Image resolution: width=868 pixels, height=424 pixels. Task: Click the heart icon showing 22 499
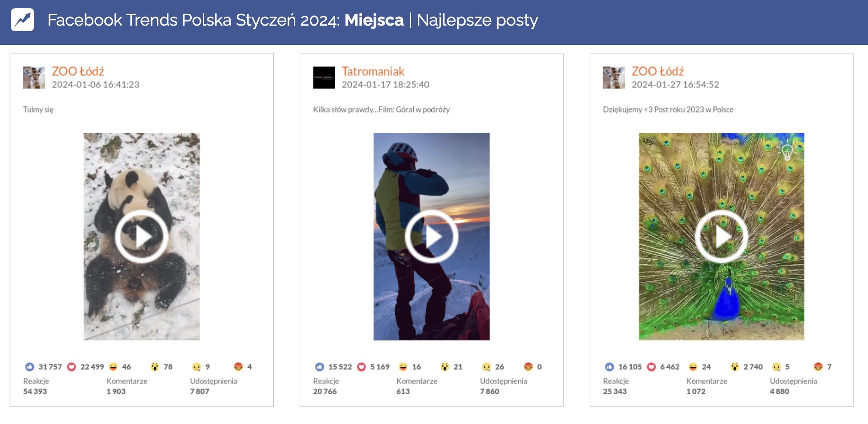pos(71,367)
